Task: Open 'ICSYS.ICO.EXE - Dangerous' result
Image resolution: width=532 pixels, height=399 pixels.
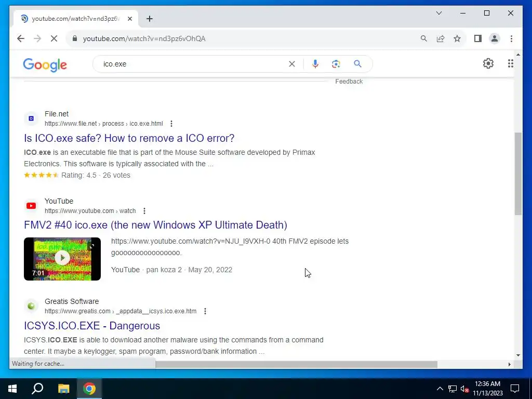Action: pos(92,326)
